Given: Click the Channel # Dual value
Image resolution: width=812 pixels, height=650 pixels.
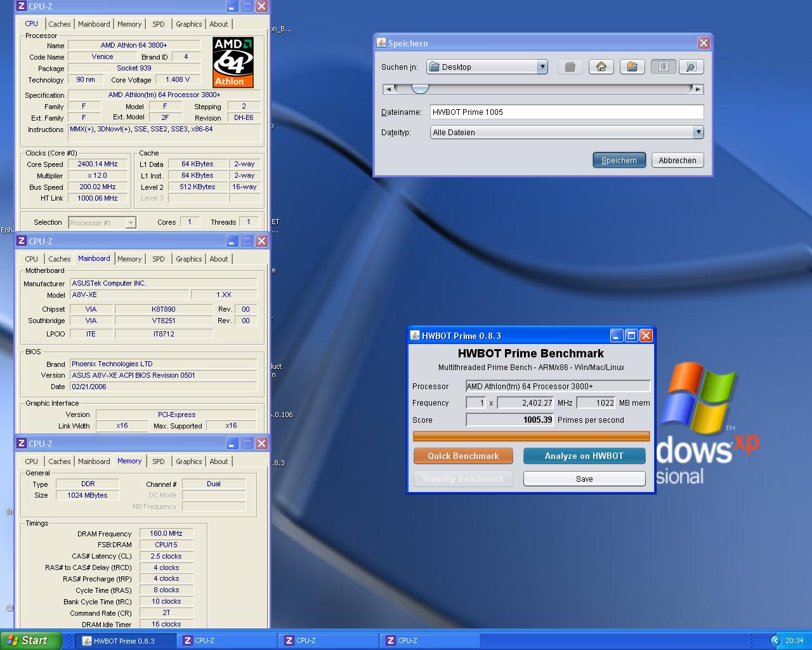Looking at the screenshot, I should (214, 484).
